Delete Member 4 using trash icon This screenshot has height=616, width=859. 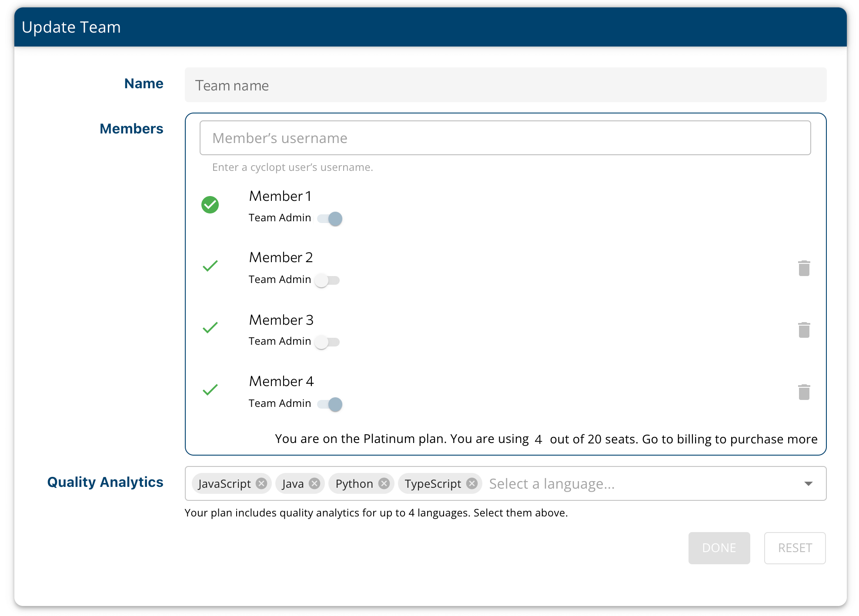coord(804,392)
